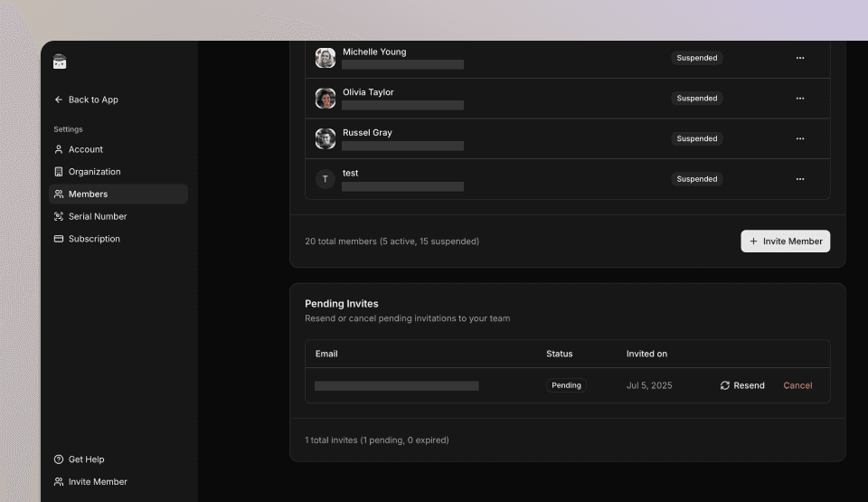Click the Invite Member button with plus
The image size is (868, 502).
coord(785,242)
